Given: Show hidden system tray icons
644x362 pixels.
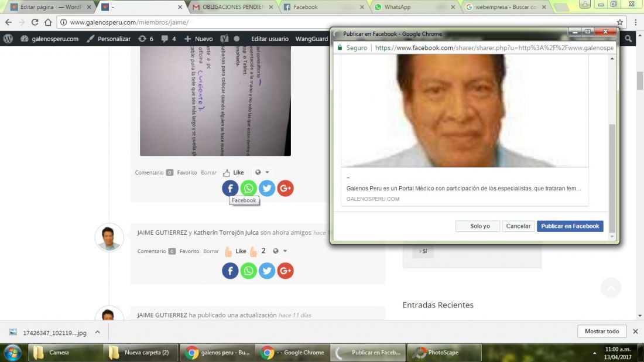Looking at the screenshot, I should (x=594, y=353).
